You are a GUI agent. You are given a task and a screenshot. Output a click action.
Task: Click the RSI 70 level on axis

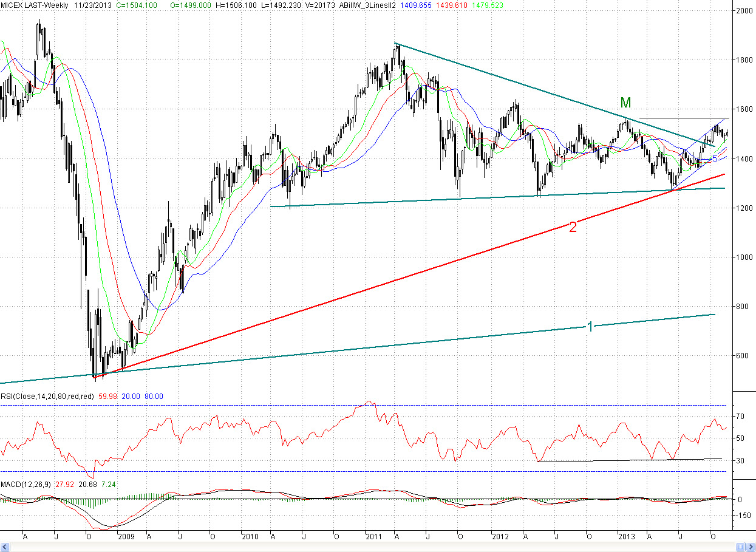tap(740, 417)
